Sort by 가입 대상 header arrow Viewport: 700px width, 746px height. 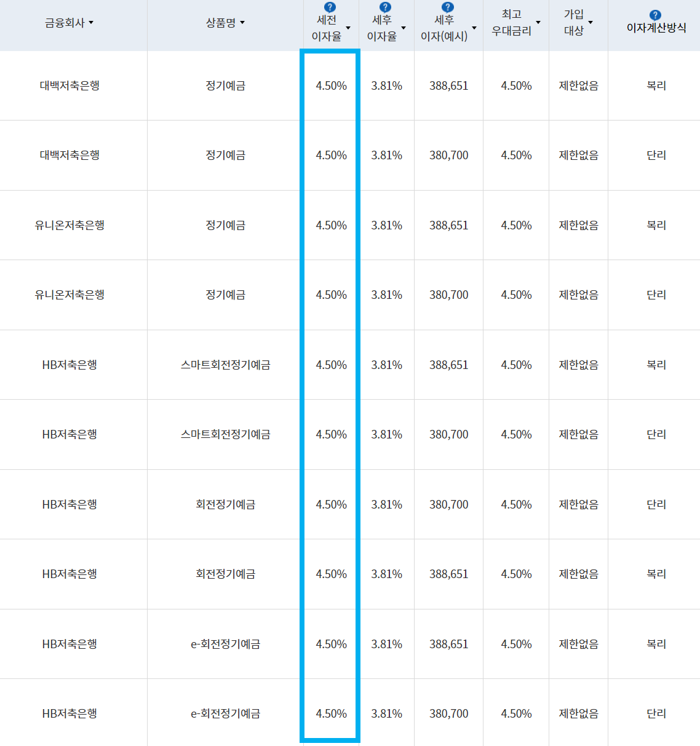591,23
